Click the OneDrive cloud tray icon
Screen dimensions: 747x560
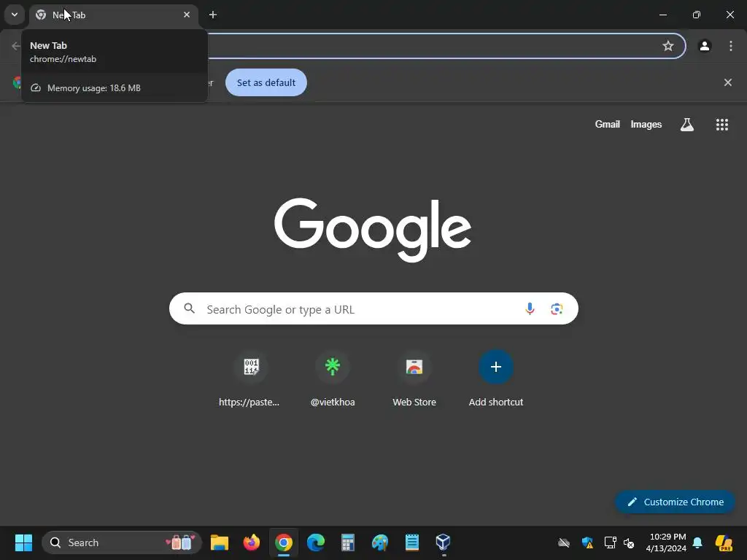click(x=564, y=542)
